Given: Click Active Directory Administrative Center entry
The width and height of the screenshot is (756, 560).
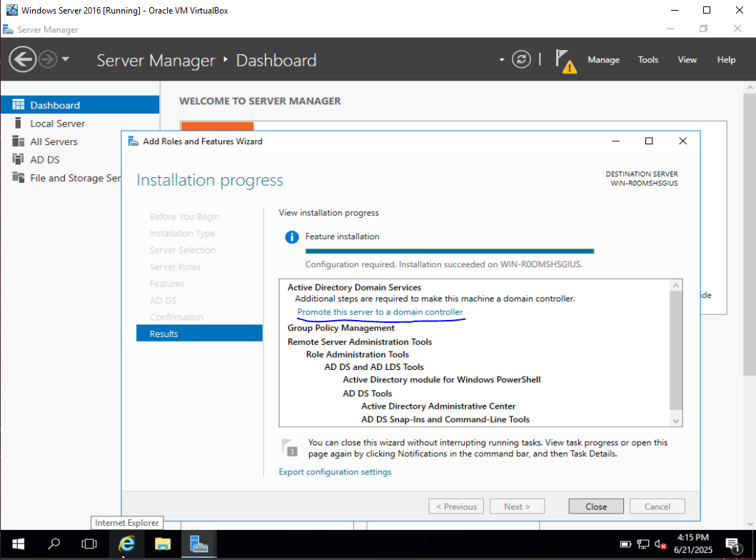Looking at the screenshot, I should click(x=438, y=406).
